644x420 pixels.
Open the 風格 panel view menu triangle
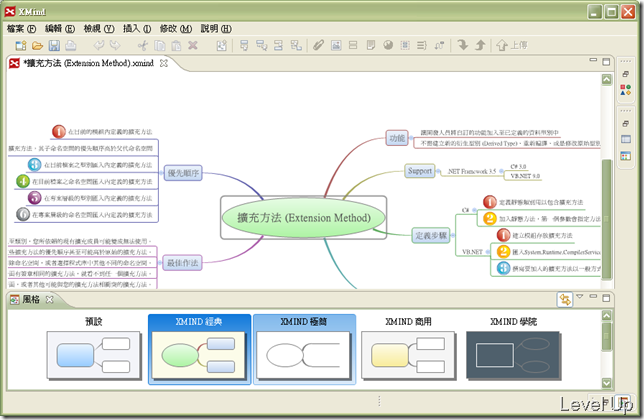coord(580,296)
